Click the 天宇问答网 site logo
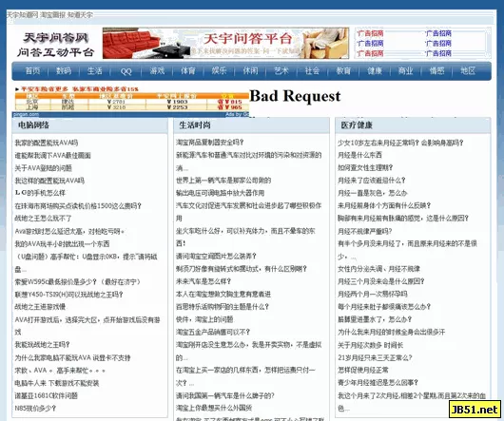 tap(55, 45)
